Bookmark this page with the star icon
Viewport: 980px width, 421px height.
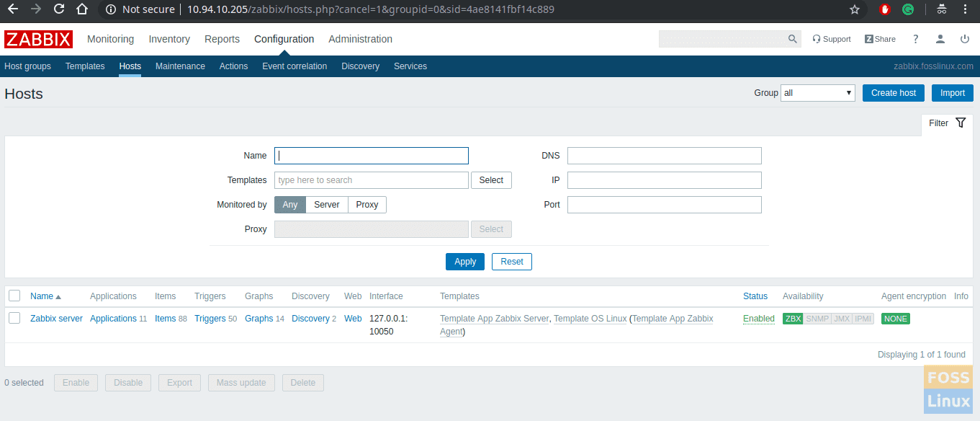pos(855,9)
